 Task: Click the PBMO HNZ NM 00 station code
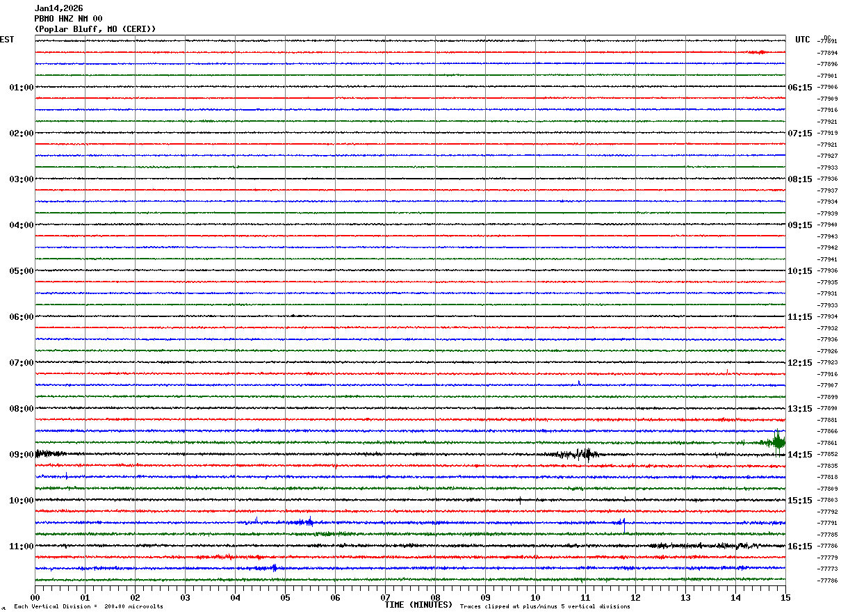(68, 19)
